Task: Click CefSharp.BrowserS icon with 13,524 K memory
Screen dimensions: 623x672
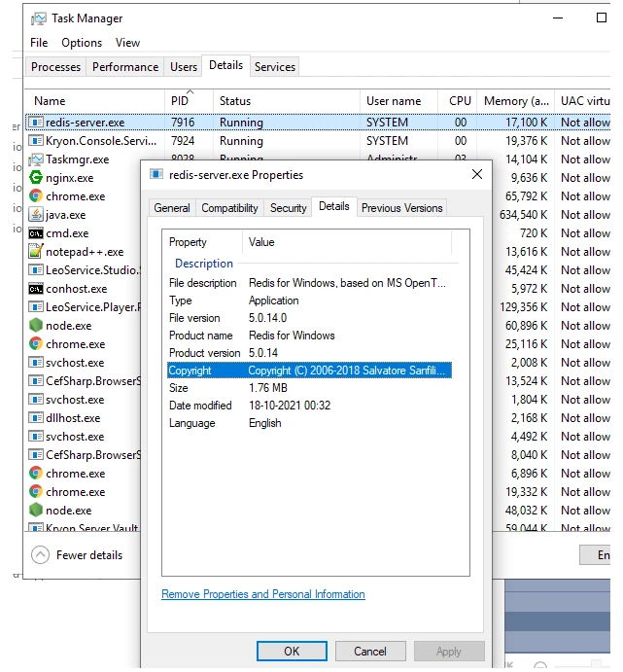Action: [x=36, y=380]
